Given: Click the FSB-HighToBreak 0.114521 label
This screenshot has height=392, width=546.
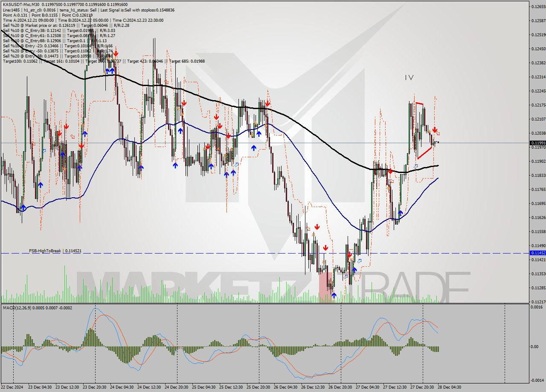Looking at the screenshot, I should click(x=55, y=251).
